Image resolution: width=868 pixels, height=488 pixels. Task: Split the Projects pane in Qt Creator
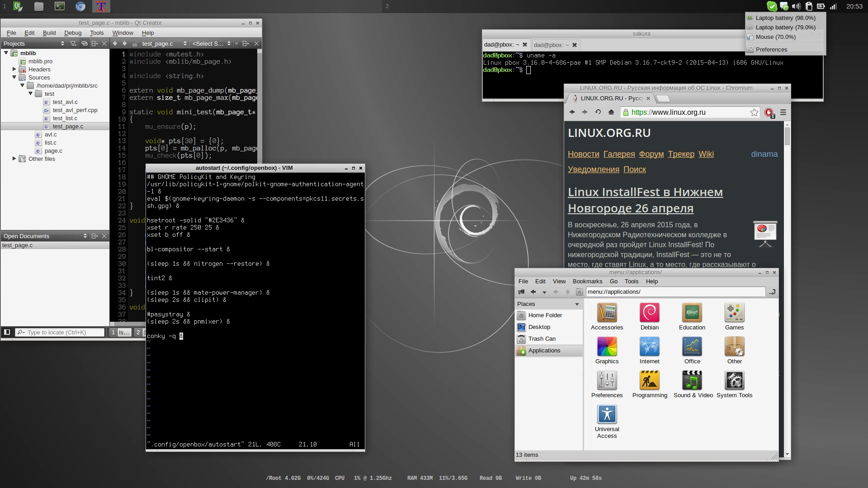pyautogui.click(x=94, y=43)
